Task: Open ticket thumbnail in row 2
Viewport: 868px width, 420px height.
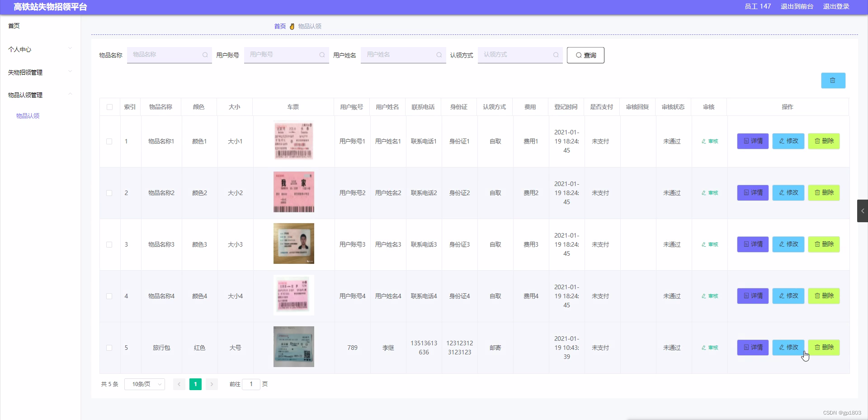Action: click(294, 192)
